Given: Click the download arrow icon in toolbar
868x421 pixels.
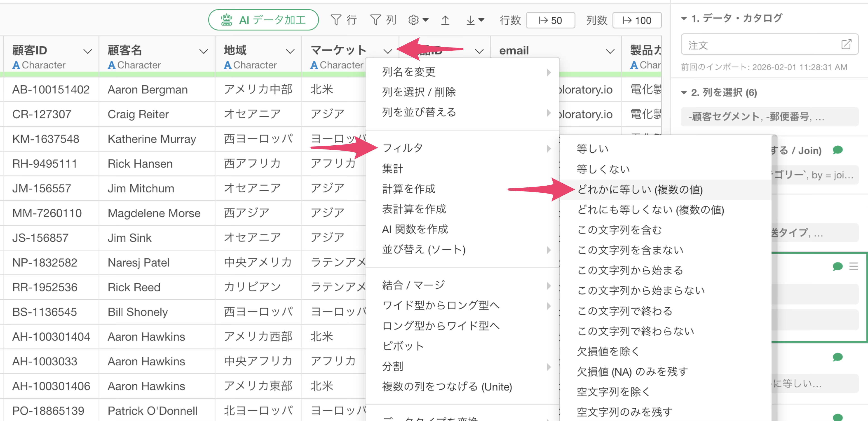Looking at the screenshot, I should [474, 20].
